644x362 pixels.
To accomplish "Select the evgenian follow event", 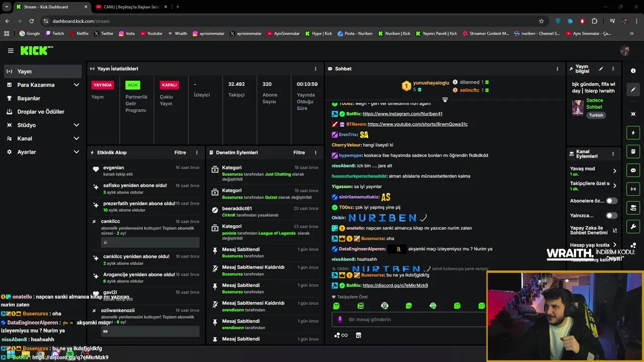I will point(146,170).
